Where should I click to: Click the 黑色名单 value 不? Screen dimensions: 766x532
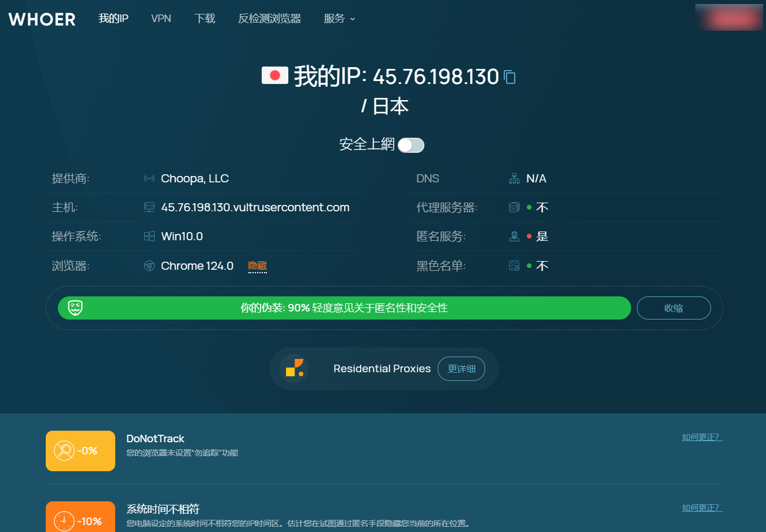click(542, 266)
